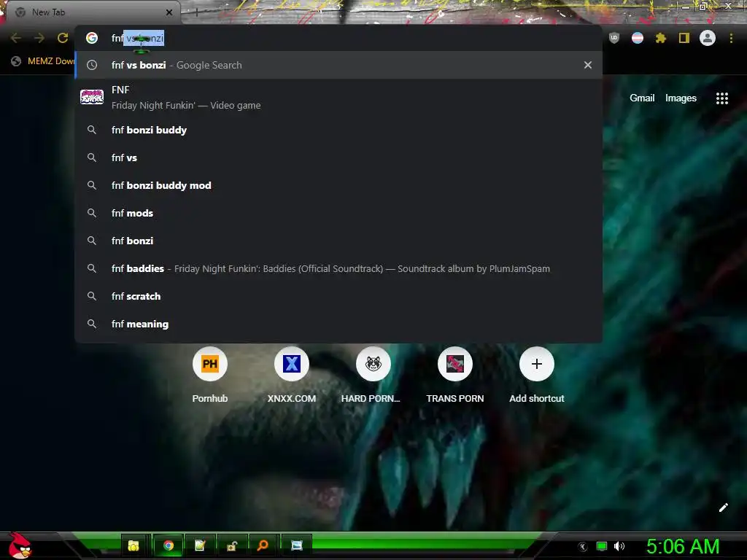
Task: Open the magnifier search taskbar icon
Action: pyautogui.click(x=263, y=545)
